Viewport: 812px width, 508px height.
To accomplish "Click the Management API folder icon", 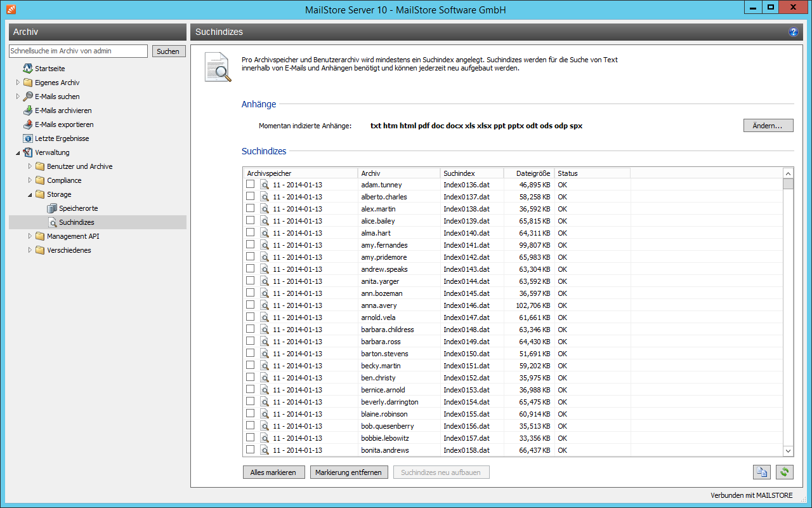I will tap(40, 236).
